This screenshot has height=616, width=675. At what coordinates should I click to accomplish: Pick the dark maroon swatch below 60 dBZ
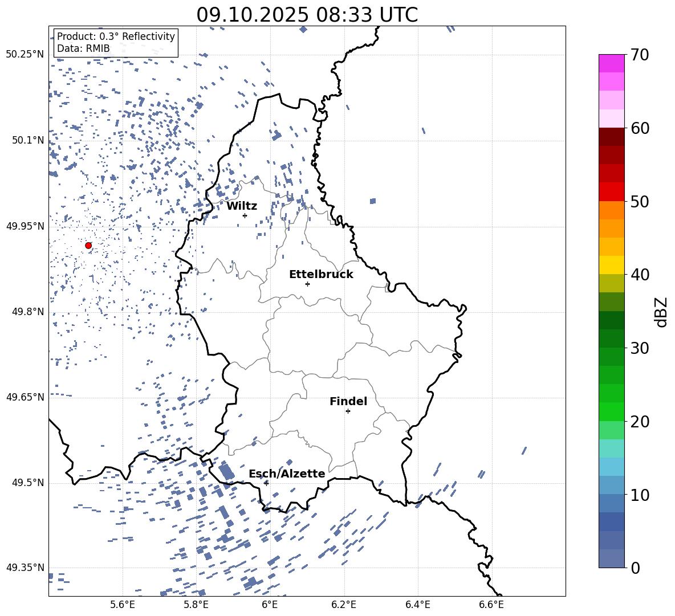(x=611, y=137)
